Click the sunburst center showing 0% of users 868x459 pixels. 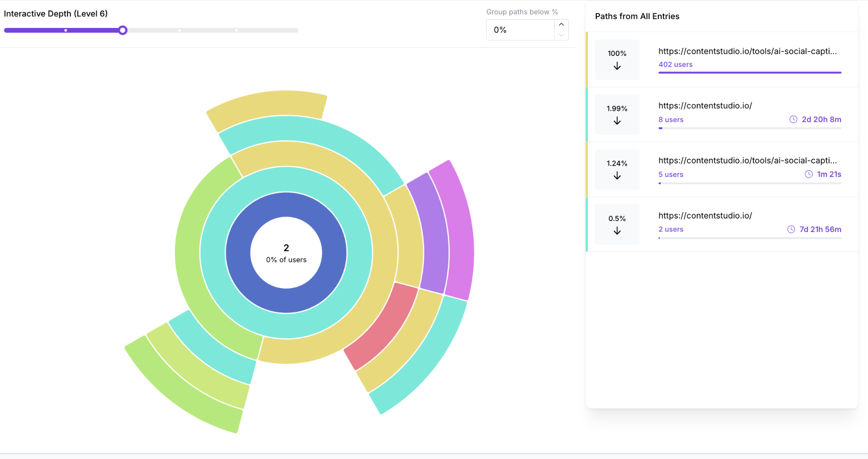(x=286, y=253)
